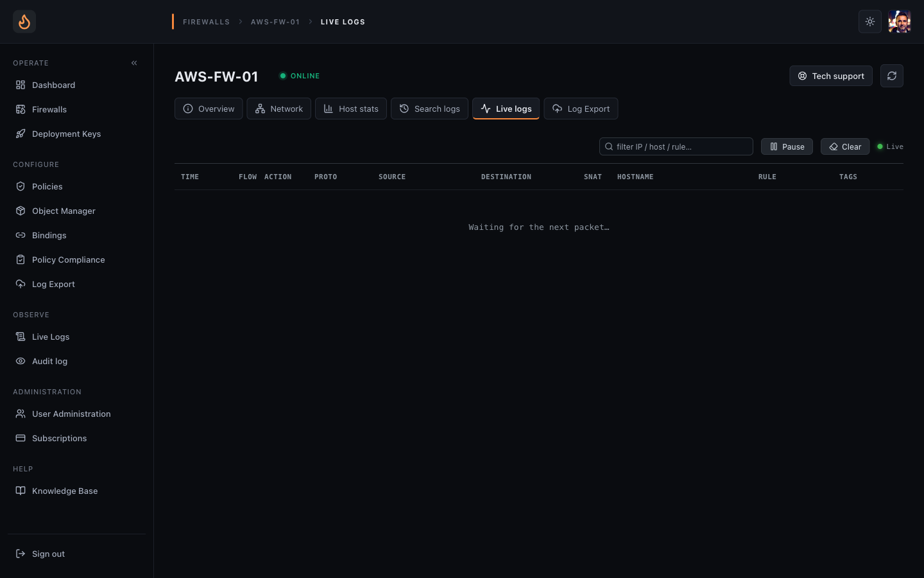The height and width of the screenshot is (578, 924).
Task: Click the HOSTNAME column header
Action: [x=635, y=177]
